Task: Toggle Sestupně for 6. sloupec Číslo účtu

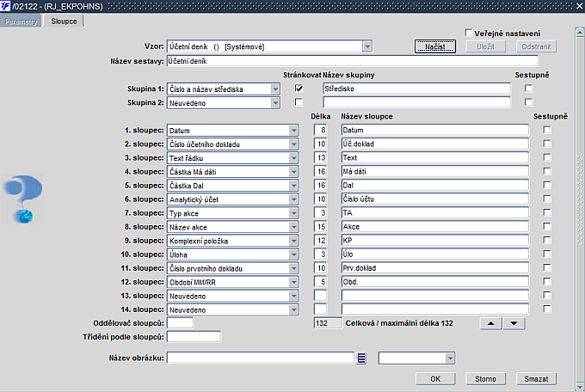Action: (x=547, y=199)
